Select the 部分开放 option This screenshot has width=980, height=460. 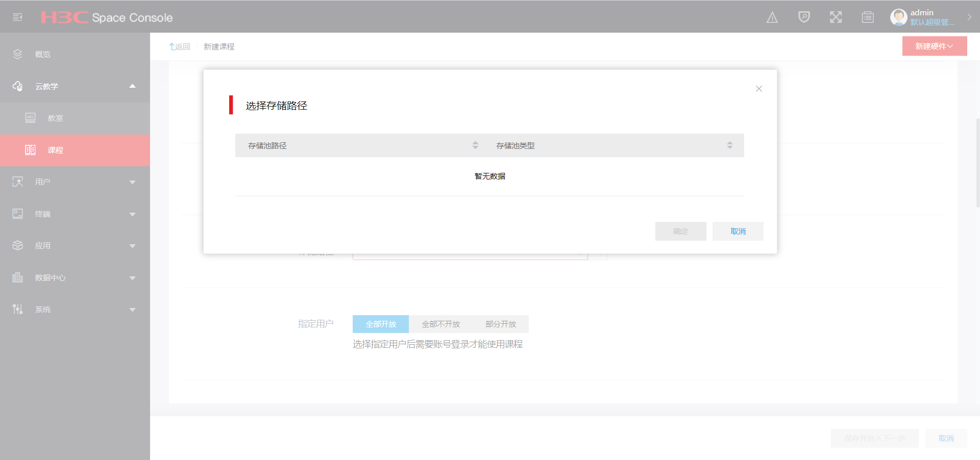(501, 324)
